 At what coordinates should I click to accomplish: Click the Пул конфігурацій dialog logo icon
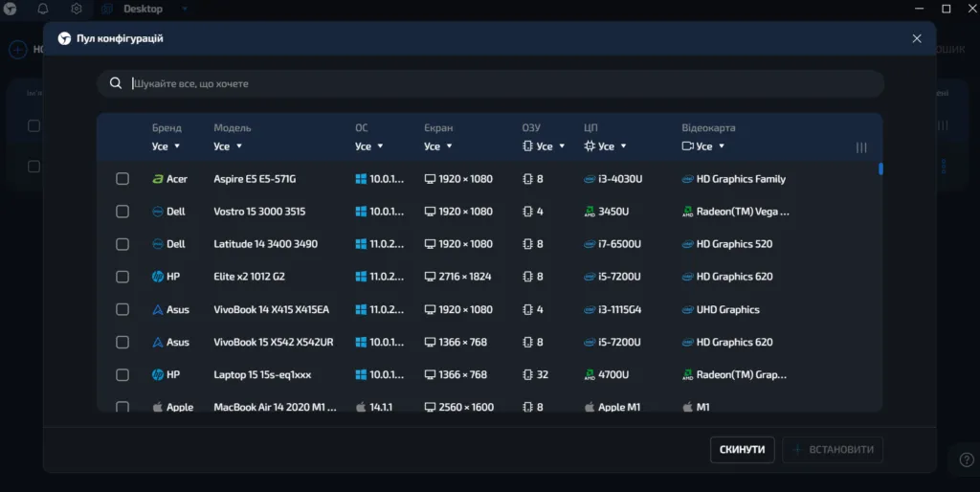(x=64, y=38)
